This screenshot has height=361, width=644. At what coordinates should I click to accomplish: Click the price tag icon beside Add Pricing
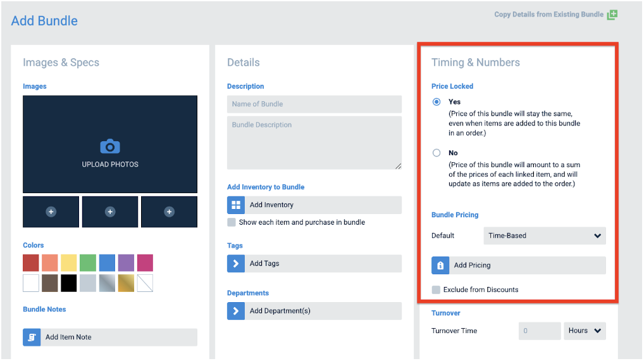coord(440,265)
